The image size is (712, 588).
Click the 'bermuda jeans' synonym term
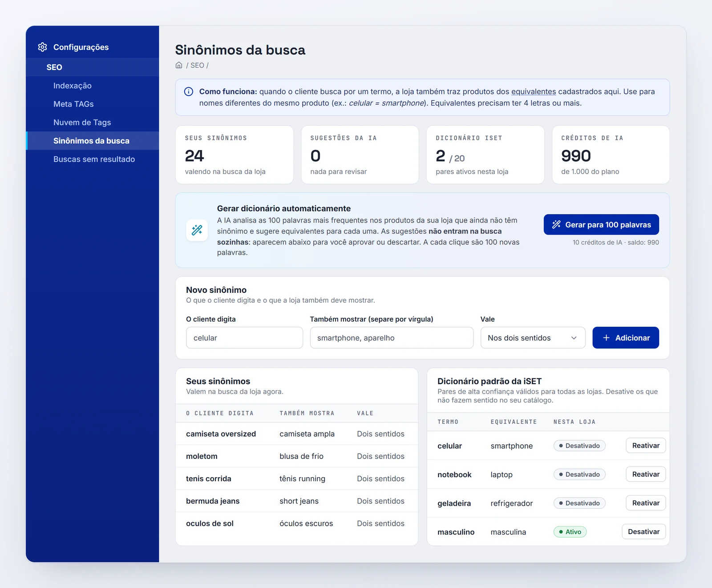pyautogui.click(x=213, y=501)
